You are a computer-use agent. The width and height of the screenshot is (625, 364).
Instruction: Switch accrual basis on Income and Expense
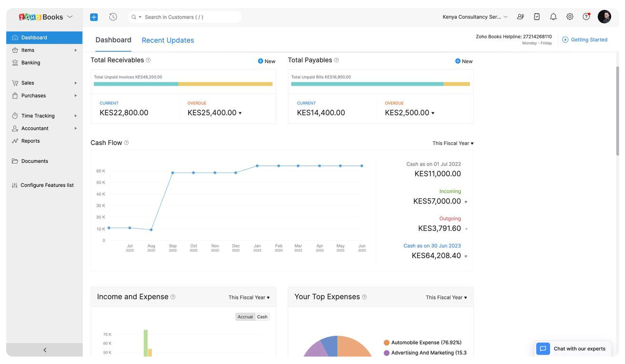[x=245, y=317]
